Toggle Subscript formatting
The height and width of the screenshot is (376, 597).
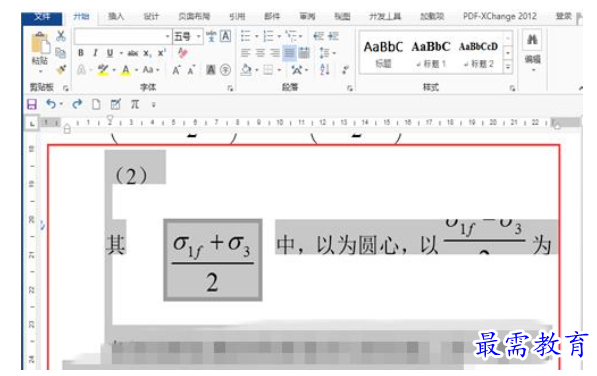147,53
